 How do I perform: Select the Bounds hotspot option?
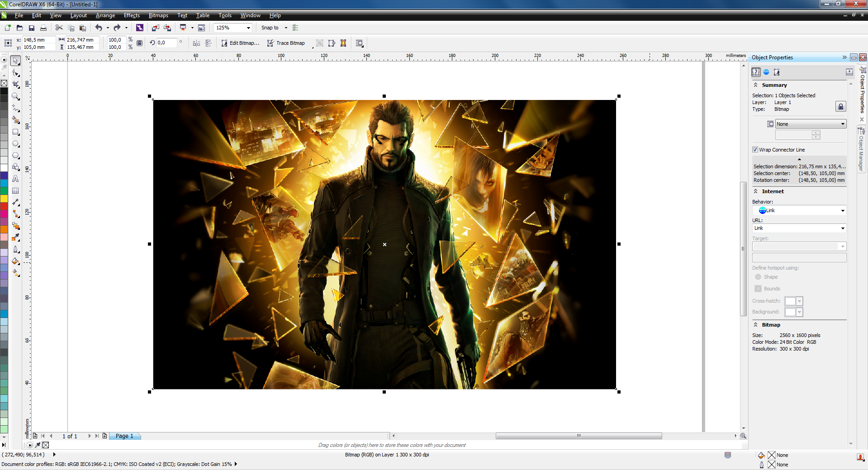[758, 289]
